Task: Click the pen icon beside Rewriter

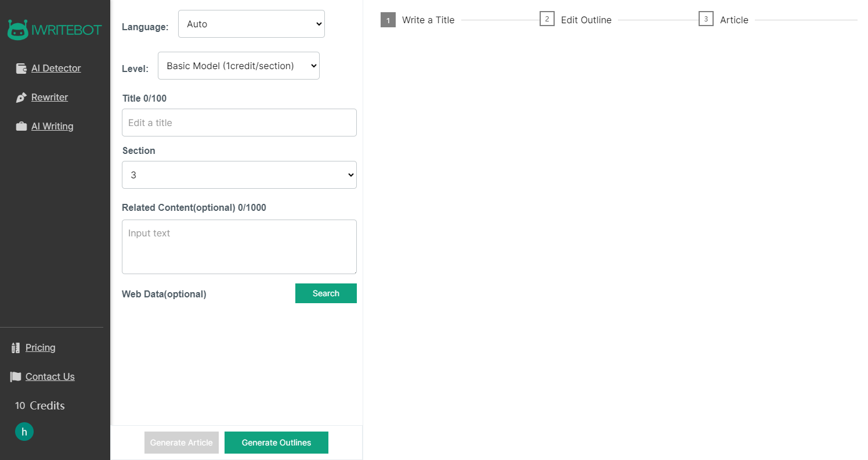Action: (21, 98)
